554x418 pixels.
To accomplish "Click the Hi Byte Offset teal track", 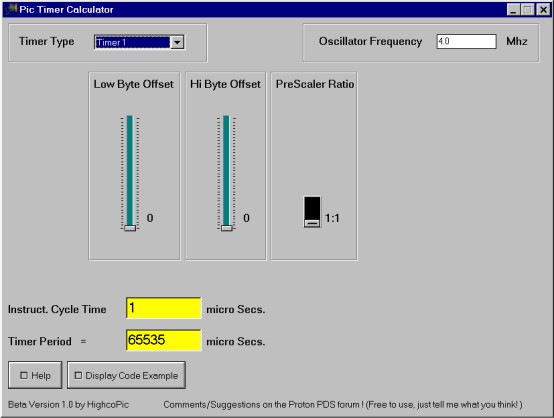I will (x=226, y=170).
